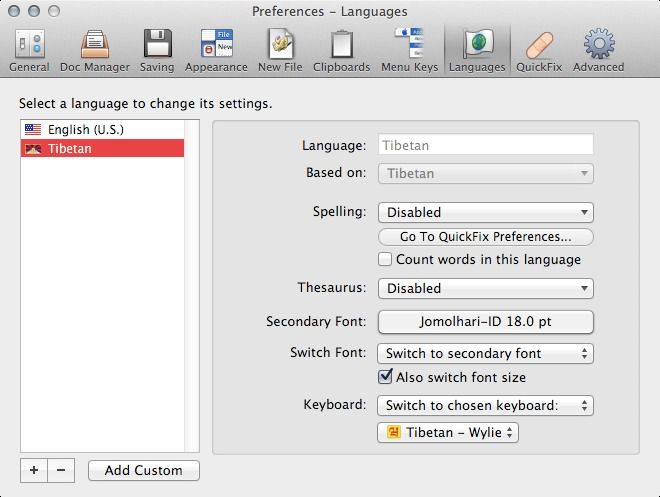Uncheck Also switch font size
This screenshot has height=497, width=660.
[386, 378]
